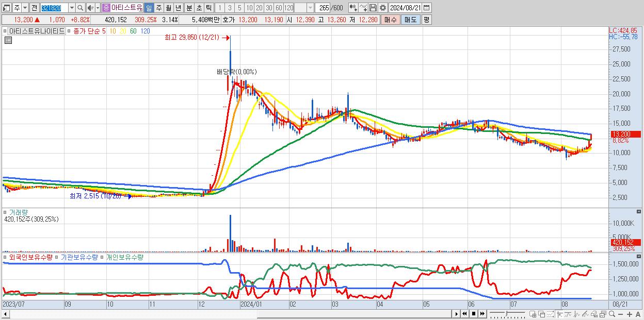The height and width of the screenshot is (320, 644).
Task: Click the green 60 moving average legend
Action: click(133, 31)
